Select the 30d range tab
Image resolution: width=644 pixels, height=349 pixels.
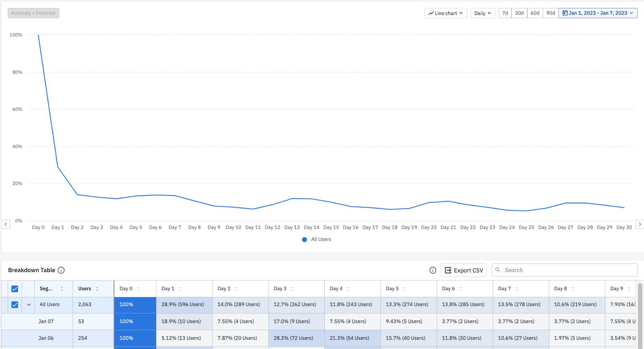pos(519,13)
